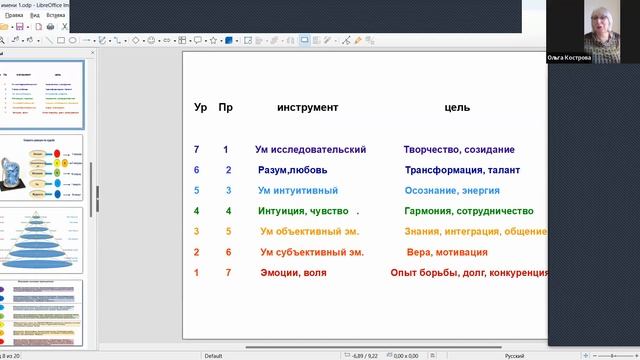Click the Toggle Point Edit Mode icon
The image size is (640, 360).
point(347,40)
